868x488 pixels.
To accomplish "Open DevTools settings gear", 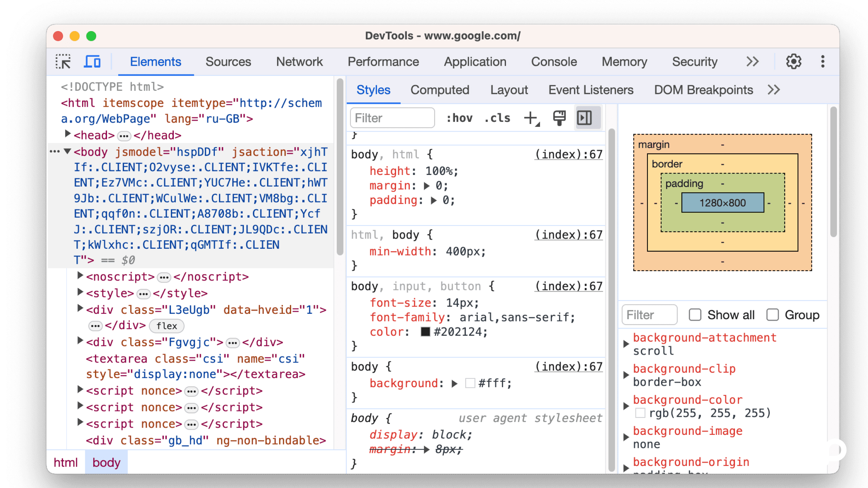I will tap(793, 61).
